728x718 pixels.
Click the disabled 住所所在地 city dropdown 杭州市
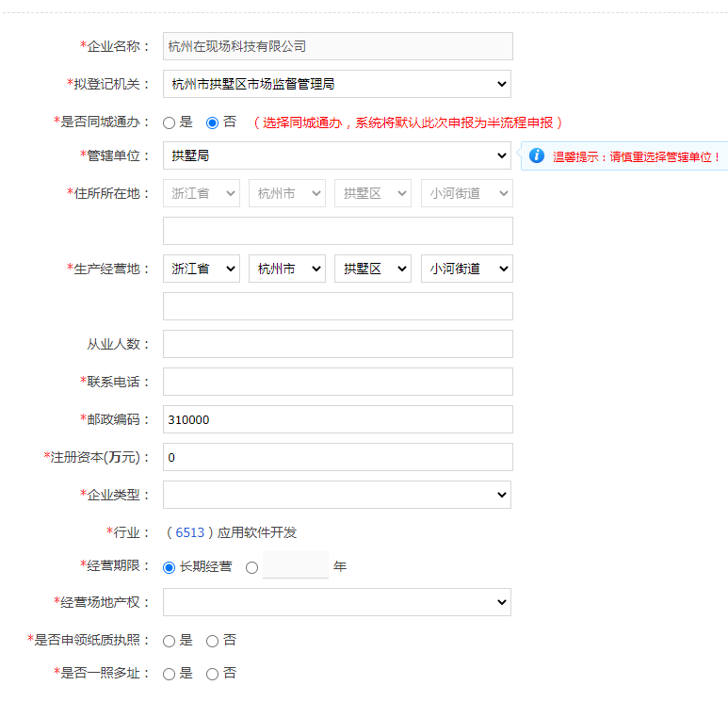coord(287,193)
